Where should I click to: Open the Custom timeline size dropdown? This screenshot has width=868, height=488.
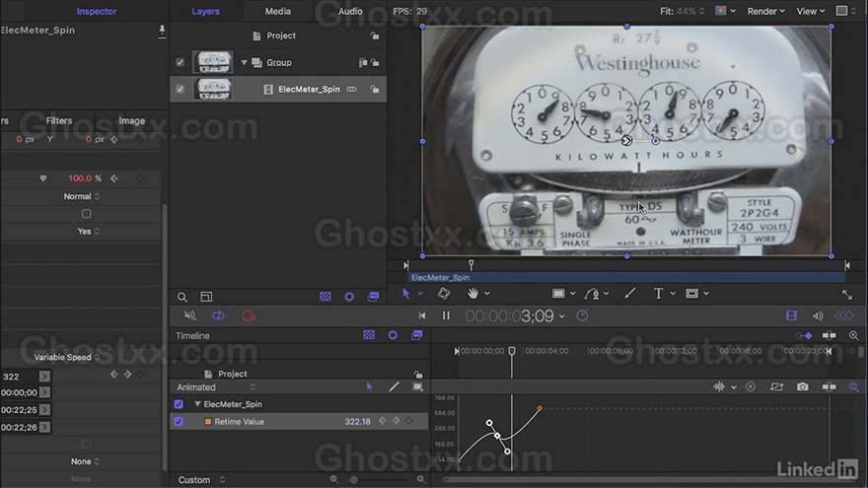click(x=201, y=480)
